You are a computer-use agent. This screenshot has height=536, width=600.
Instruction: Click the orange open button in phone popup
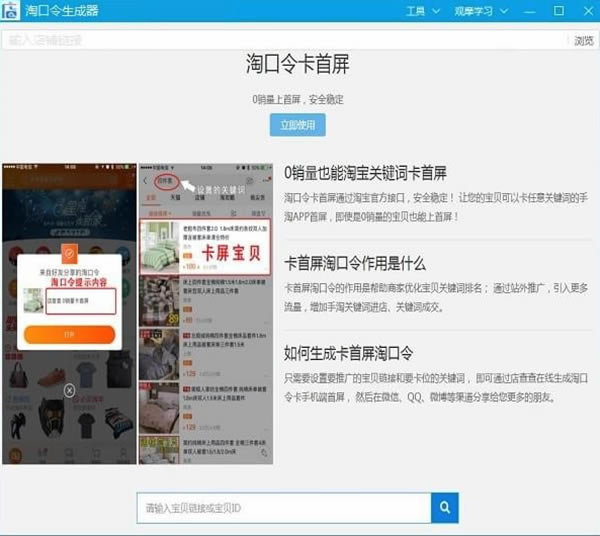click(70, 334)
